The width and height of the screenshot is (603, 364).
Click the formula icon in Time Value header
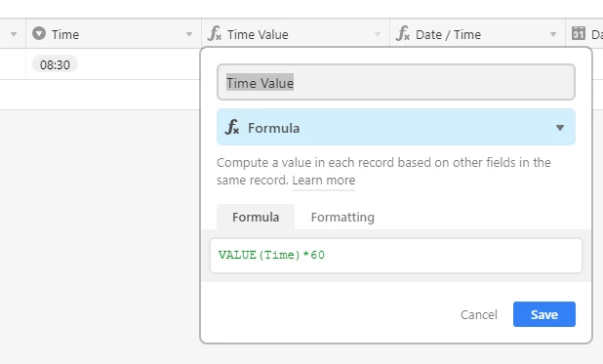(x=215, y=33)
